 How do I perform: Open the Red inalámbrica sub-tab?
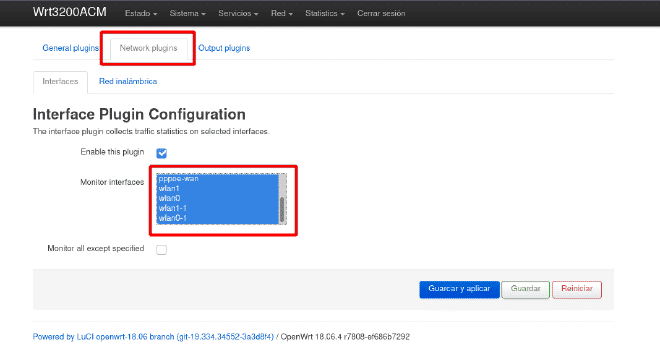click(x=128, y=81)
